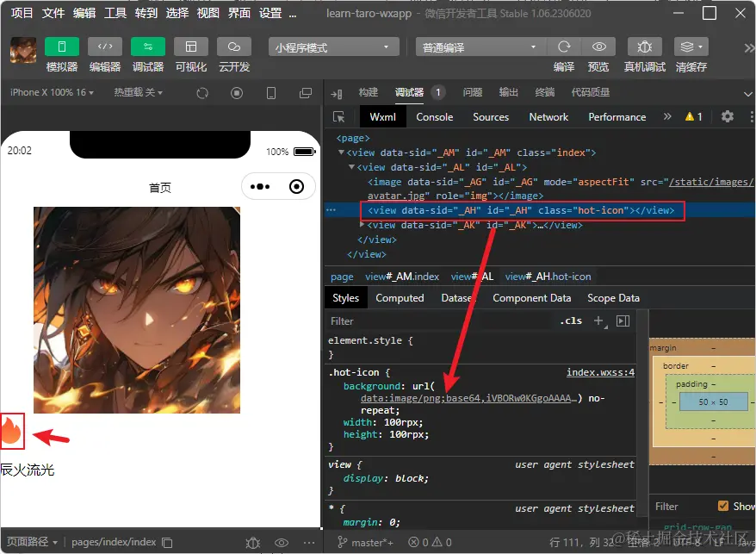Switch to the 构建 tab
The height and width of the screenshot is (554, 756).
(369, 92)
